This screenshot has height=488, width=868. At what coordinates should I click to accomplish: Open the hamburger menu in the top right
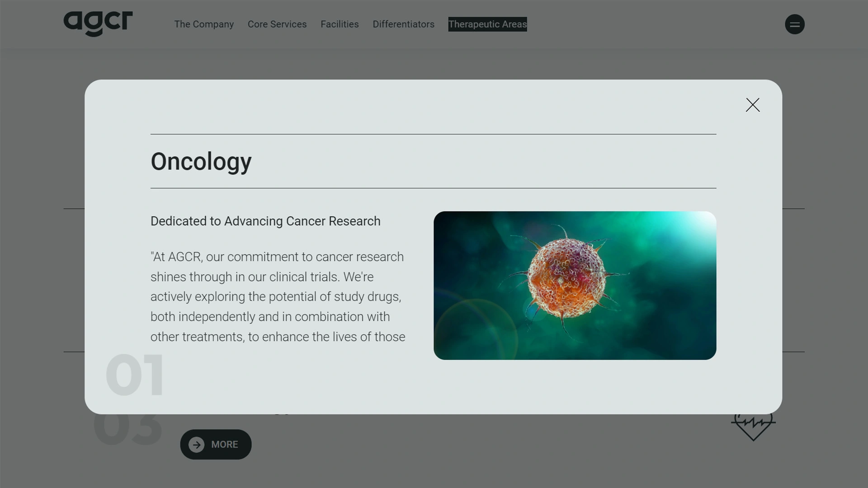795,24
